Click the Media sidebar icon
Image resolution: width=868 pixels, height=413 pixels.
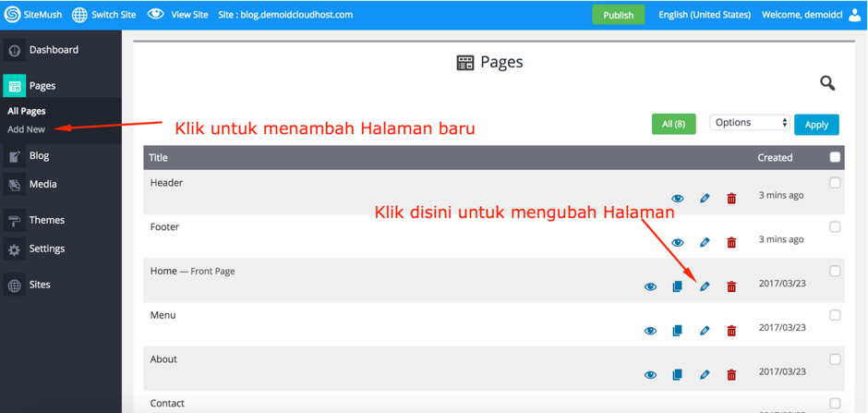click(x=15, y=185)
